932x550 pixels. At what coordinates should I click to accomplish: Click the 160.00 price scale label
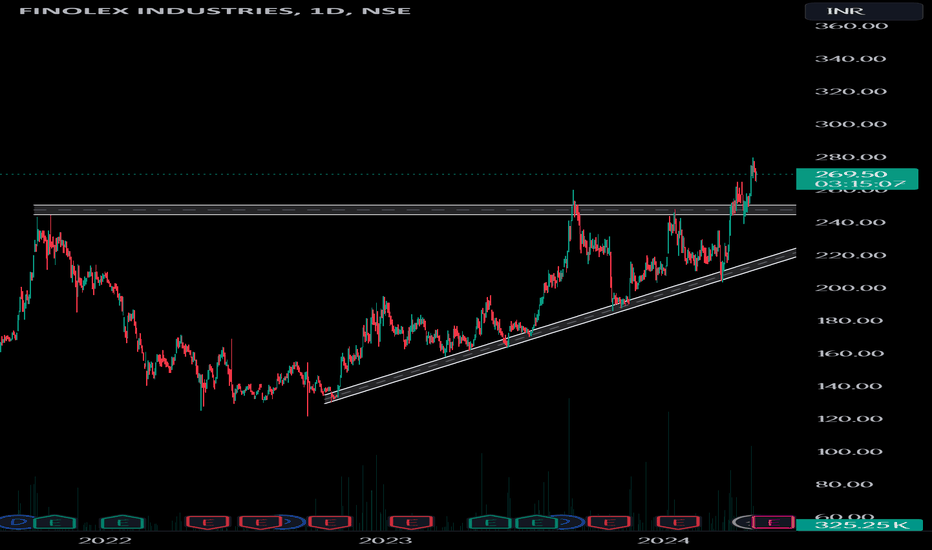coord(851,353)
